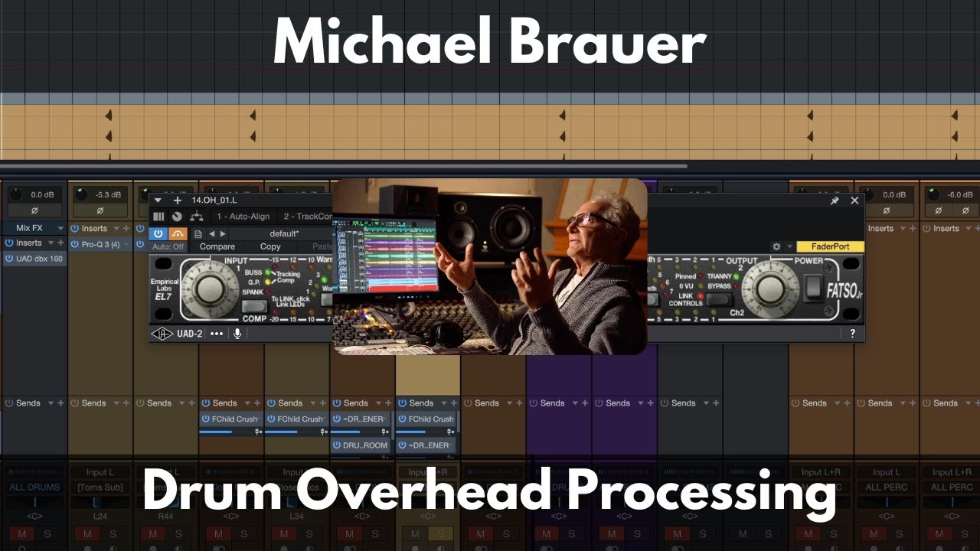Screen dimensions: 980x551
Task: Switch to the 2 - TrackCon plugin tab
Action: [x=306, y=217]
